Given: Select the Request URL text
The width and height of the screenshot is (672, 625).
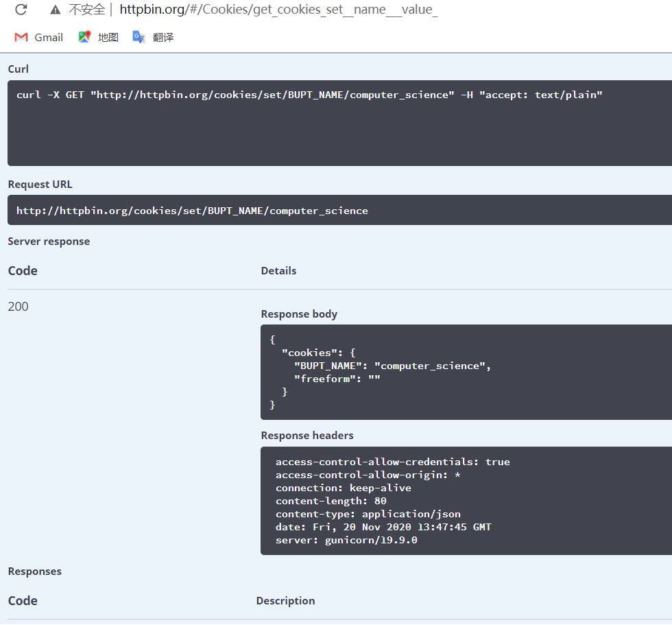Looking at the screenshot, I should [x=193, y=210].
